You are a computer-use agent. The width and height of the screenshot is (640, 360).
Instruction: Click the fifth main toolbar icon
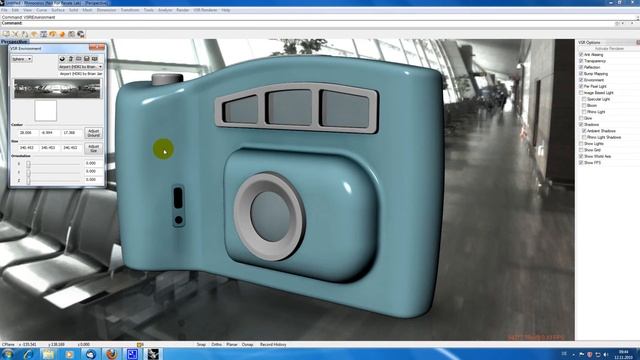[44, 34]
